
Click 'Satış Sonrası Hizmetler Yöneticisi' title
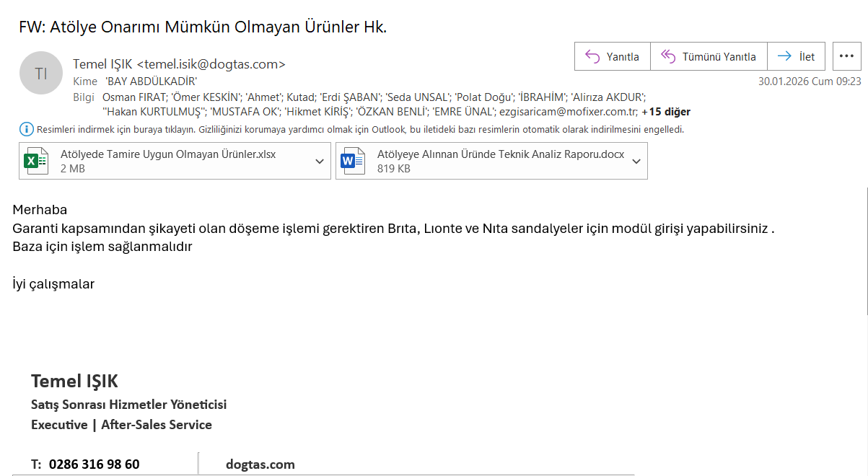(129, 404)
